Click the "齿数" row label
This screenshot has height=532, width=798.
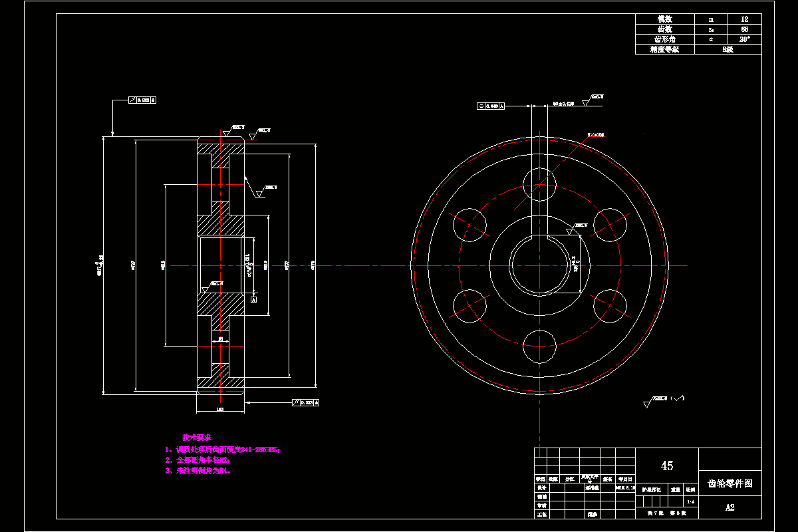pyautogui.click(x=665, y=29)
